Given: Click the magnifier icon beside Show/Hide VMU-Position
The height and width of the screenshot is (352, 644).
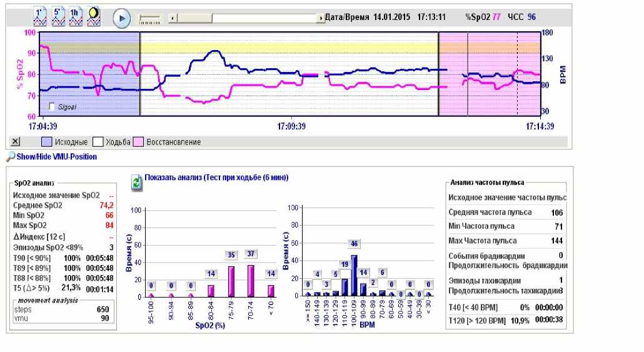Looking at the screenshot, I should coord(10,157).
